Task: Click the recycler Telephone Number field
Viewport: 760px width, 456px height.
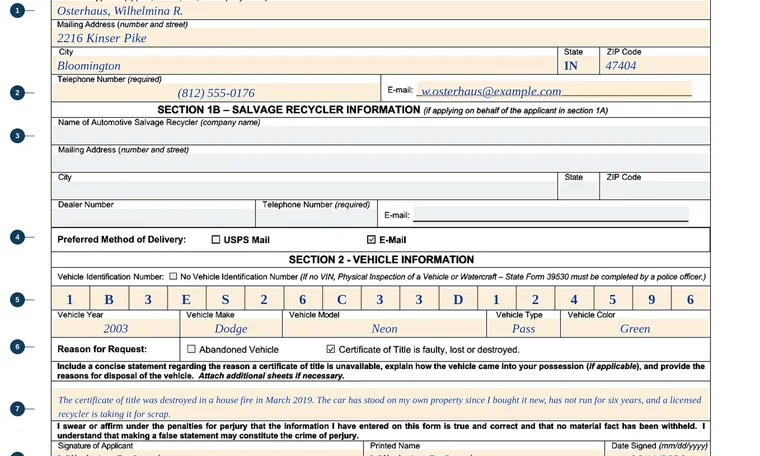Action: tap(317, 218)
